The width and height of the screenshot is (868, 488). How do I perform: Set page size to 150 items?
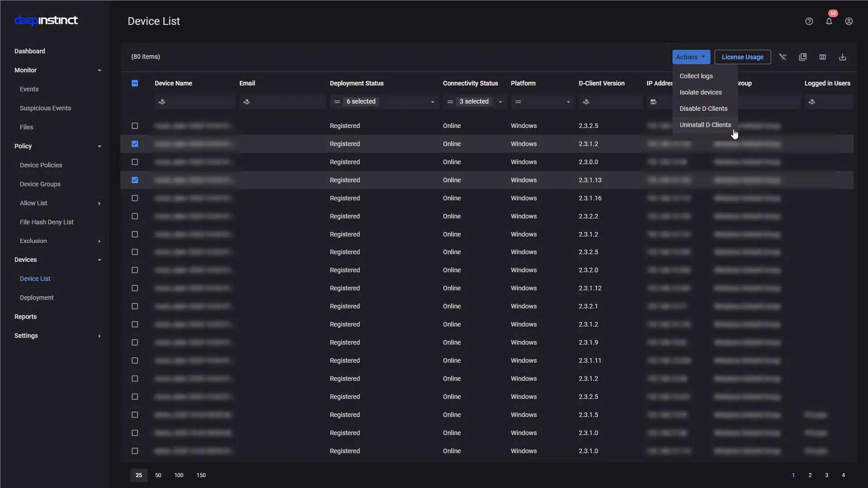tap(201, 475)
